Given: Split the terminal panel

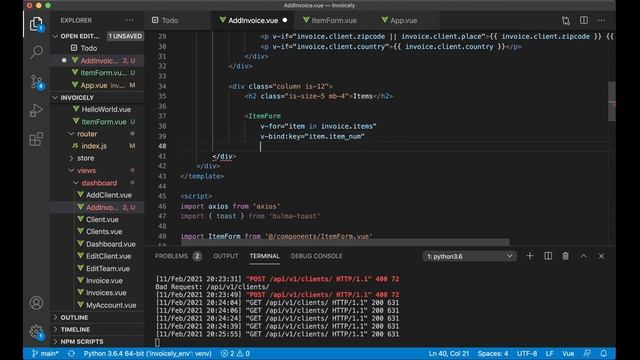Looking at the screenshot, I should tap(548, 256).
